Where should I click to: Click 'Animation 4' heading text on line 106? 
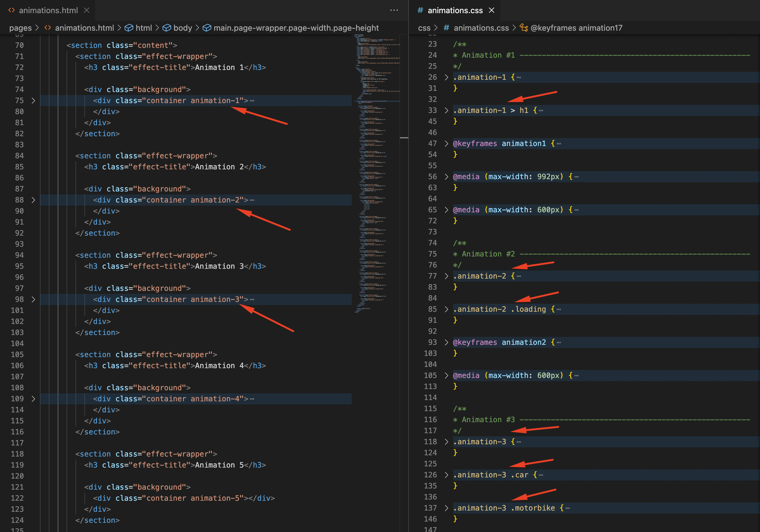point(219,366)
